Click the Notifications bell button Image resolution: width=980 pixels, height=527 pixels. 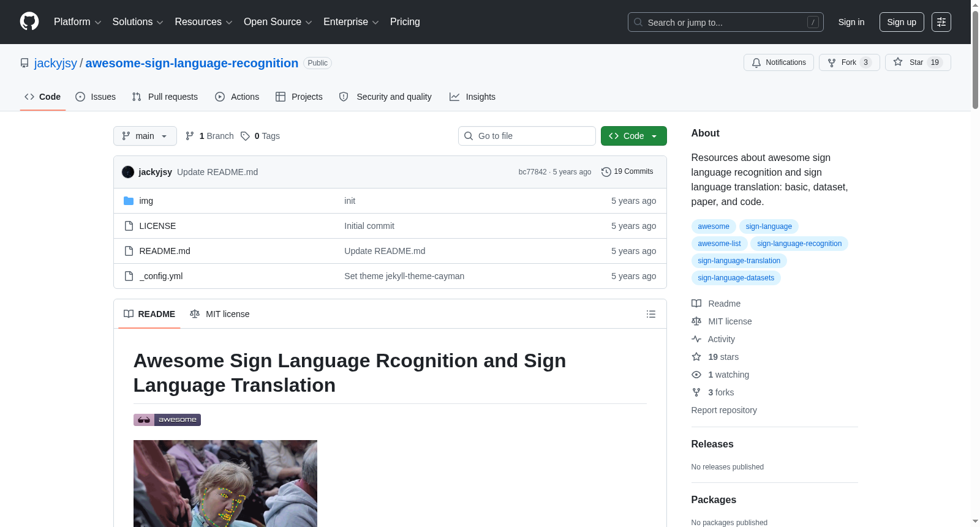click(778, 62)
